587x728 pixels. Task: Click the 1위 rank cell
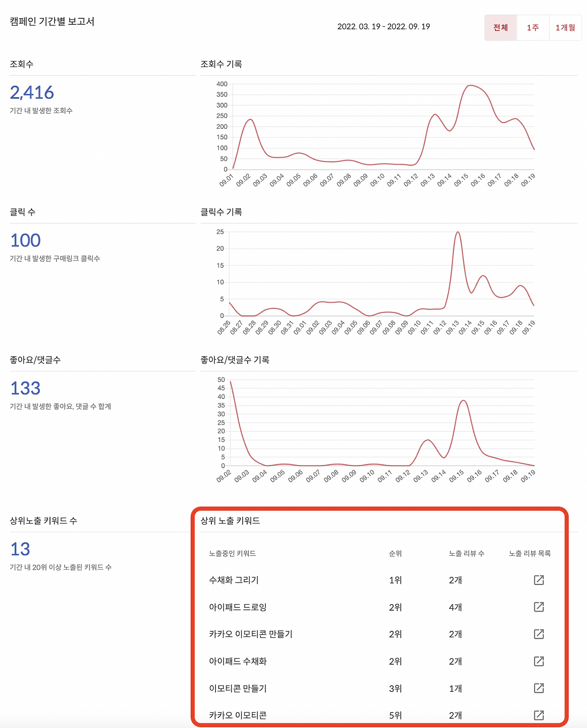(x=395, y=580)
